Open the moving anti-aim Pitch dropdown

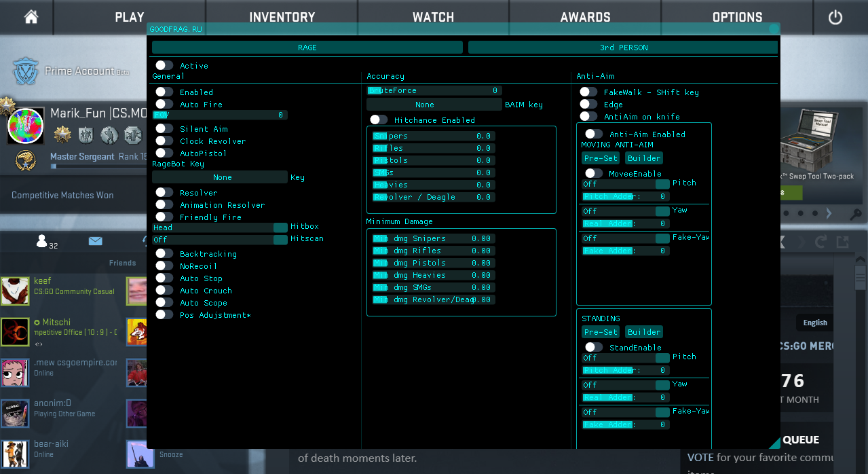tap(626, 184)
